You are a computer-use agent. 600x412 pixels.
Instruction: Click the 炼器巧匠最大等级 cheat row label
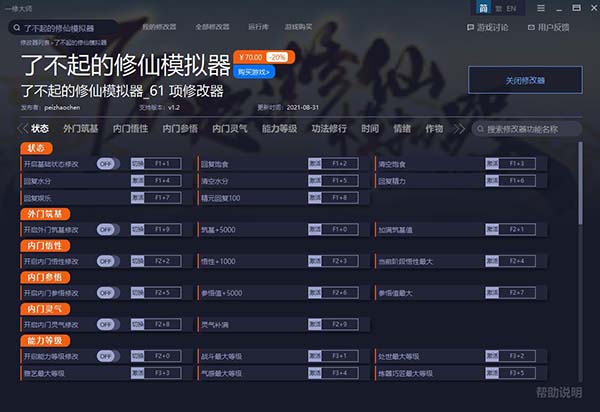coord(406,373)
